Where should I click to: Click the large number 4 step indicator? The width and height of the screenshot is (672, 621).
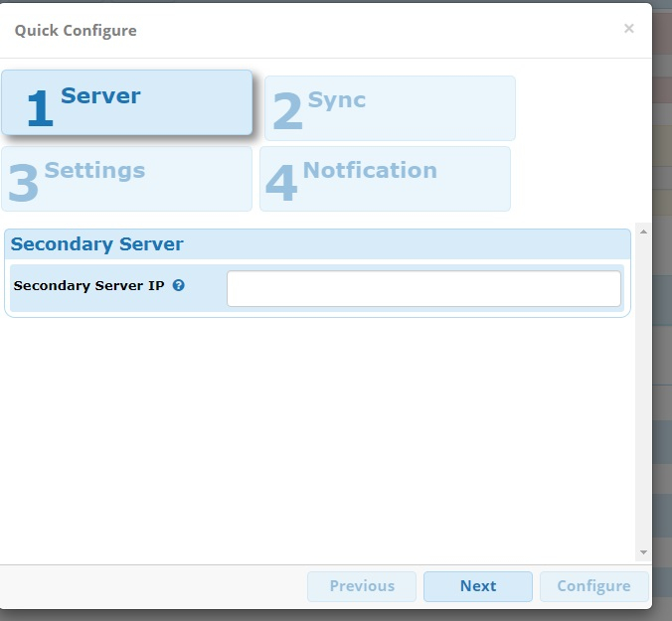click(x=281, y=184)
